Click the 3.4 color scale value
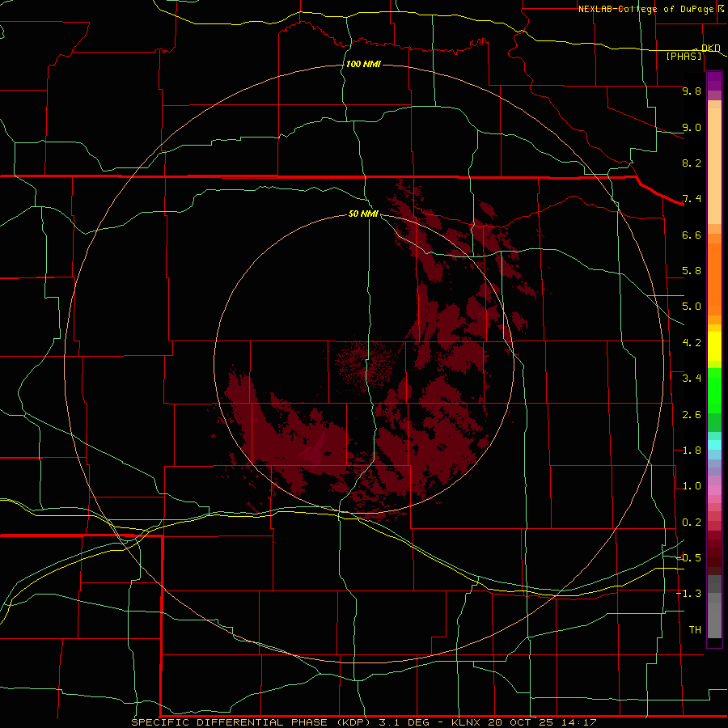728x728 pixels. [x=692, y=379]
